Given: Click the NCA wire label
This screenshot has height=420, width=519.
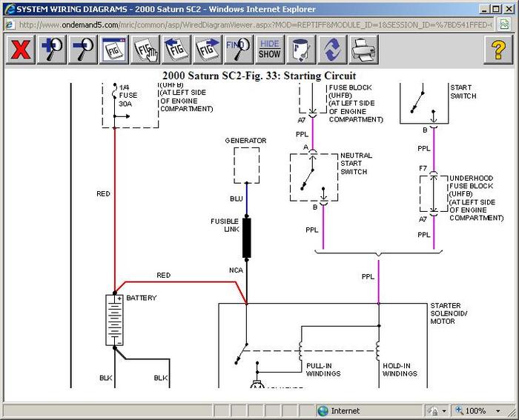Looking at the screenshot, I should coord(236,270).
